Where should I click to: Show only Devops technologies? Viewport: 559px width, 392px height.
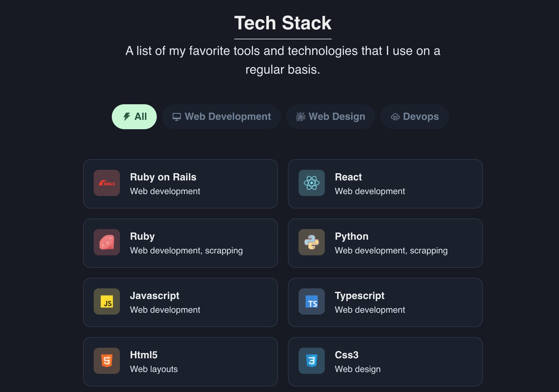(415, 117)
